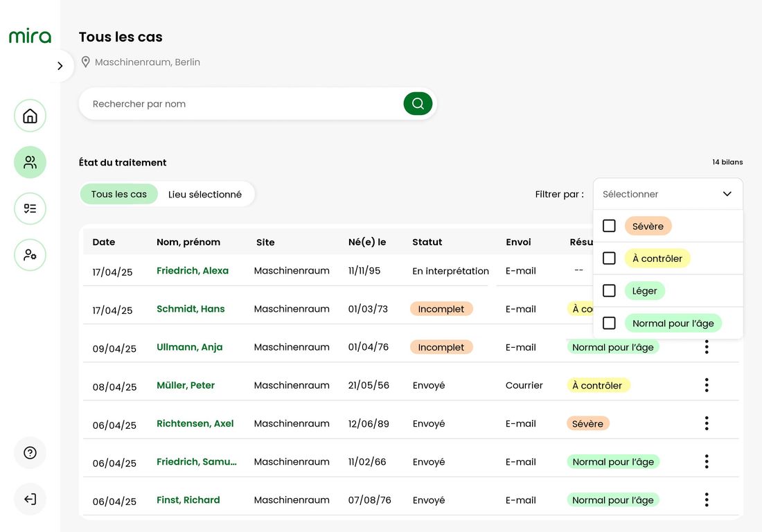This screenshot has height=532, width=762.
Task: Open the help question mark icon
Action: (x=30, y=453)
